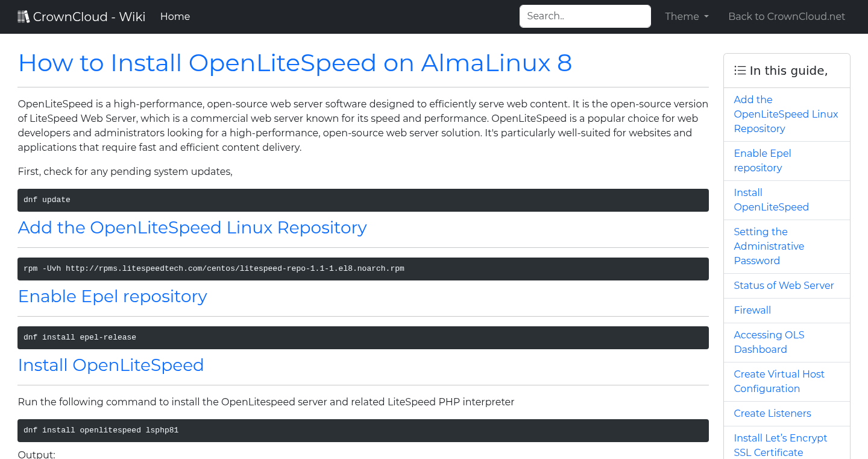Go to the Firewall section
The height and width of the screenshot is (459, 868).
pos(752,310)
